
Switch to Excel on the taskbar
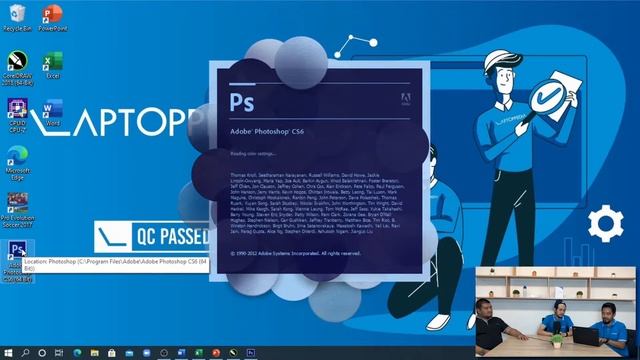click(199, 353)
